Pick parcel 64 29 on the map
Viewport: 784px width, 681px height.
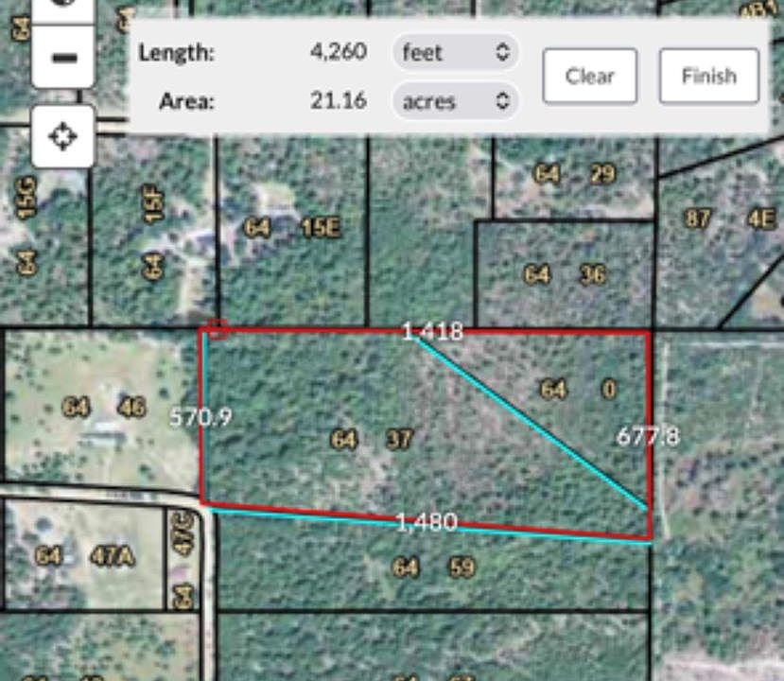[x=574, y=174]
